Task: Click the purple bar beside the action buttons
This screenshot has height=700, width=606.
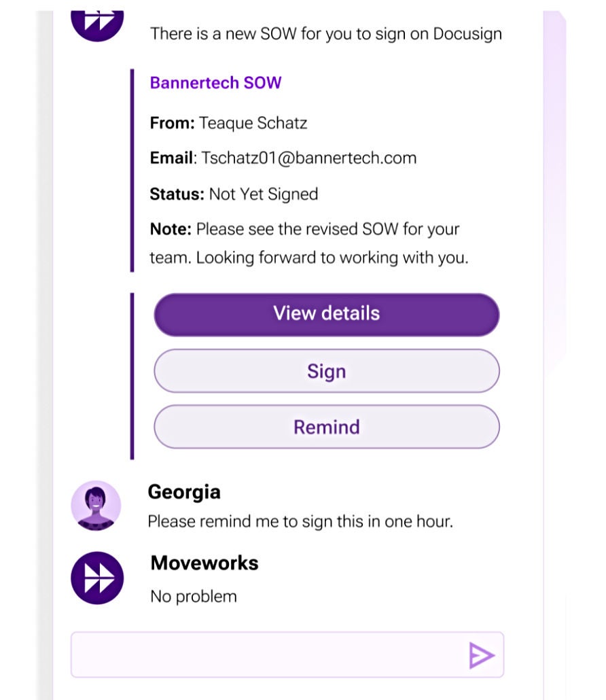Action: (x=132, y=376)
